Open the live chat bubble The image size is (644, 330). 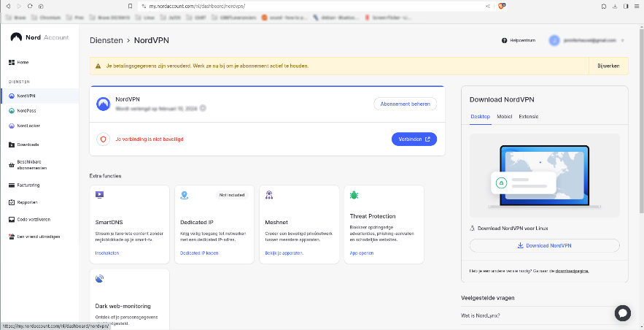point(623,313)
